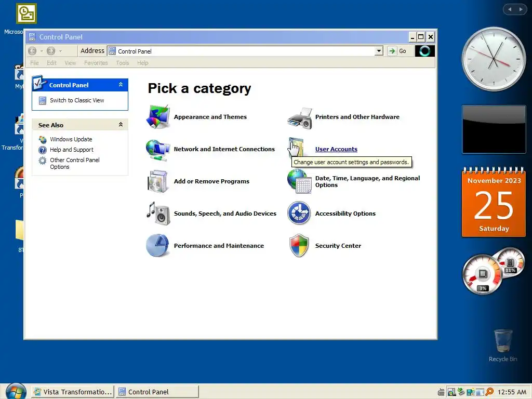Screen dimensions: 532x399
Task: Click the keyboard icon in system tray
Action: point(441,392)
